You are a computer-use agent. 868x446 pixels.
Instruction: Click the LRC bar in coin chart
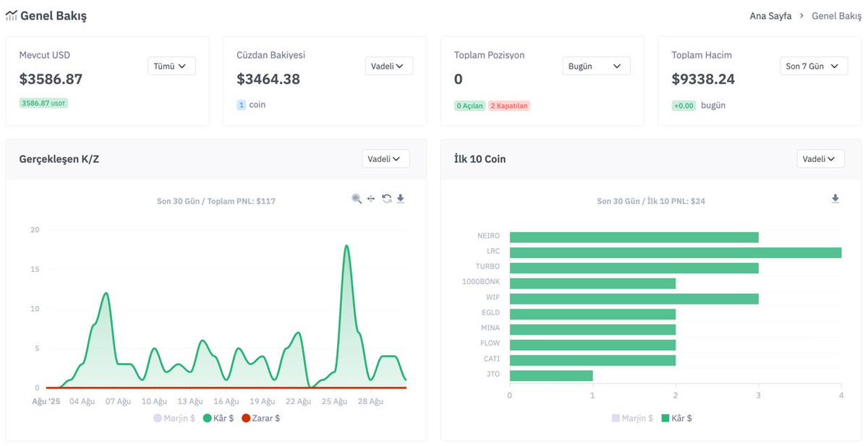coord(676,252)
